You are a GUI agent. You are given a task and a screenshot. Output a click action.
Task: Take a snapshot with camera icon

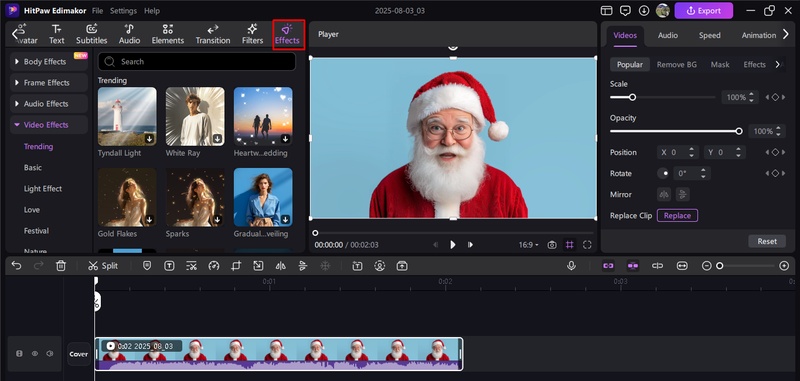552,245
